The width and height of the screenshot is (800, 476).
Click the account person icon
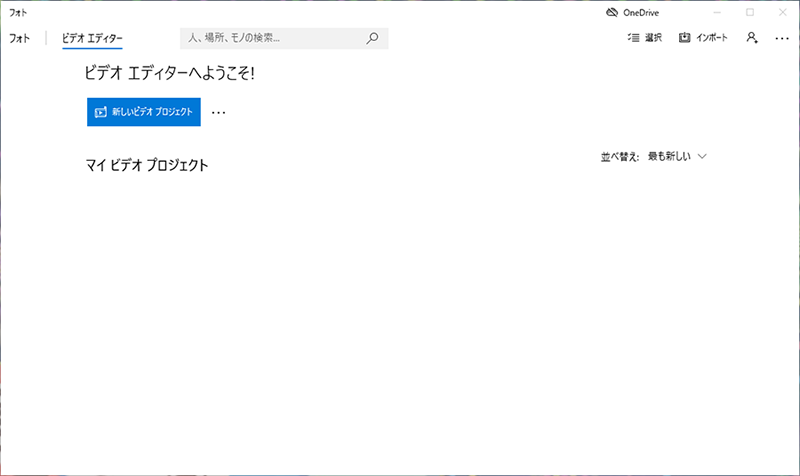(752, 38)
